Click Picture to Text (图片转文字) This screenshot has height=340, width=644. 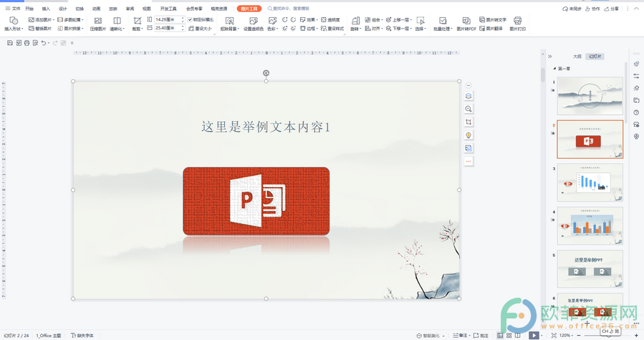point(493,19)
